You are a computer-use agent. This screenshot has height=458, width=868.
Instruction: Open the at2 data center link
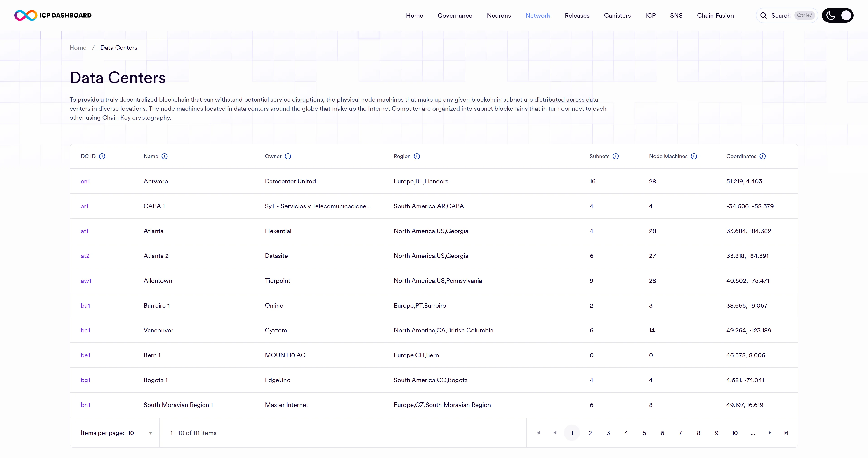85,256
